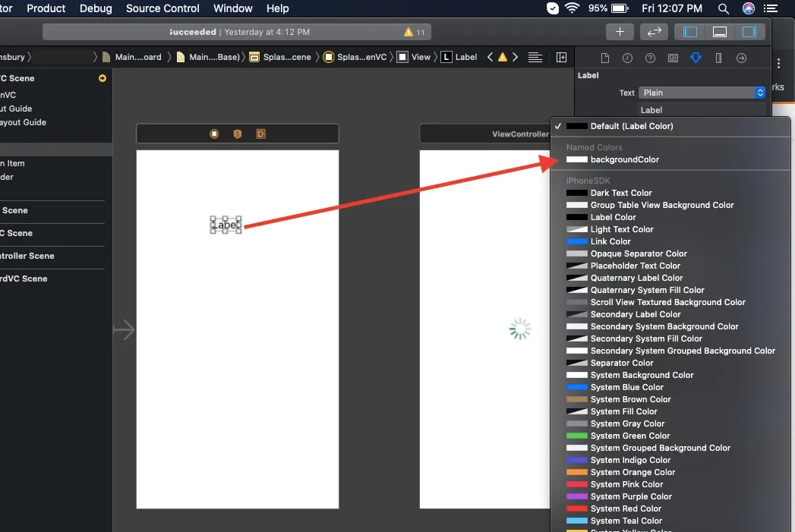Open the File inspector tab

pos(605,58)
